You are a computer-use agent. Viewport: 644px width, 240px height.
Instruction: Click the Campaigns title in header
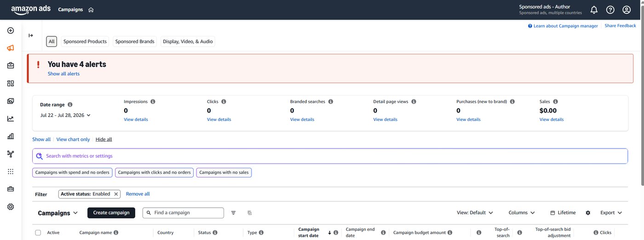70,10
